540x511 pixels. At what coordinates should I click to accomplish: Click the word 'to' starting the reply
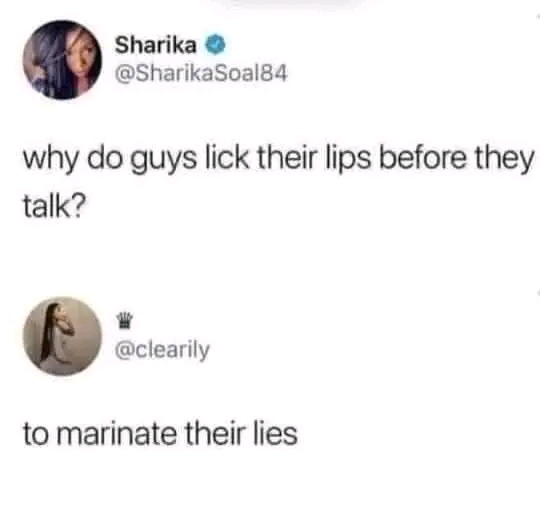36,434
